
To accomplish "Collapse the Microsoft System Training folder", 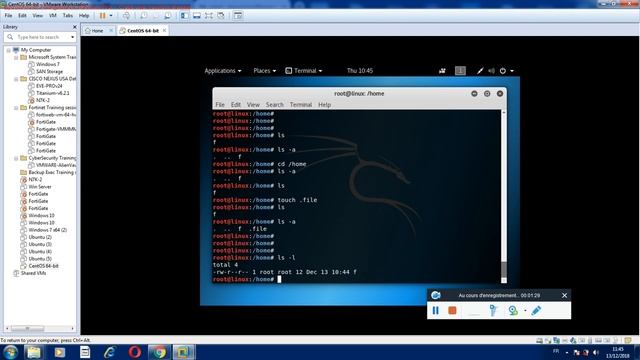I will (16, 58).
